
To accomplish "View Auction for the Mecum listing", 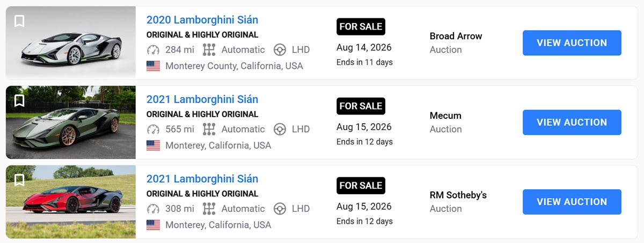I will point(572,123).
